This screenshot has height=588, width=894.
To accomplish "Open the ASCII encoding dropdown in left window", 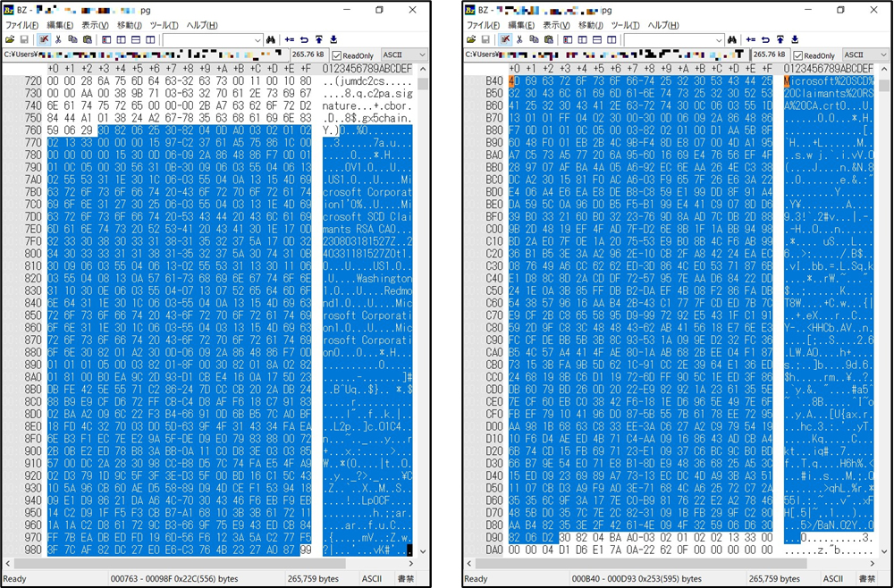I will point(405,55).
